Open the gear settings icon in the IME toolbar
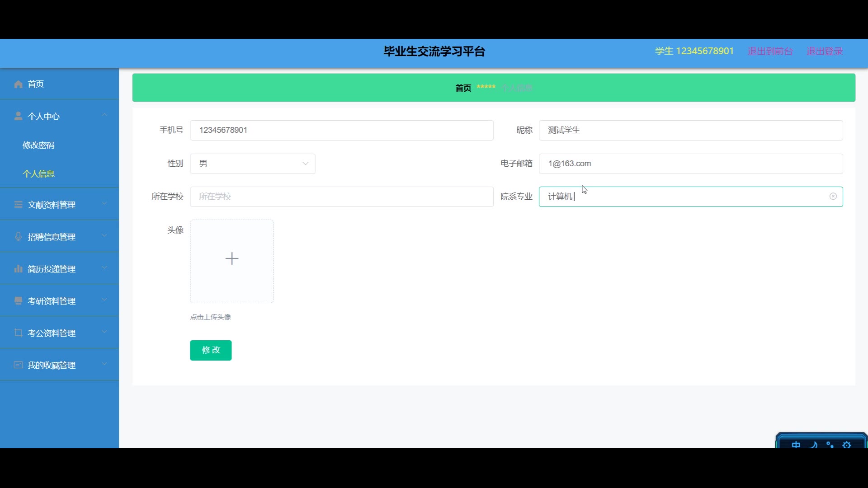 coord(847,445)
